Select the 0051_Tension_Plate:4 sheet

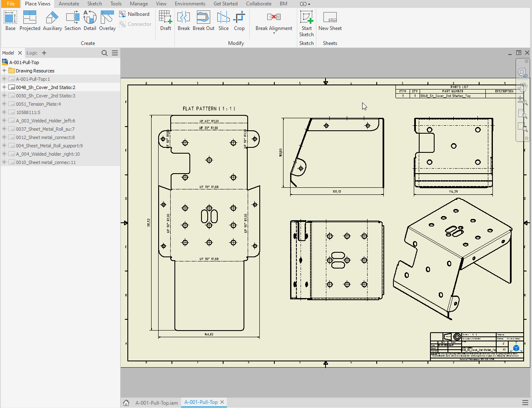click(38, 104)
